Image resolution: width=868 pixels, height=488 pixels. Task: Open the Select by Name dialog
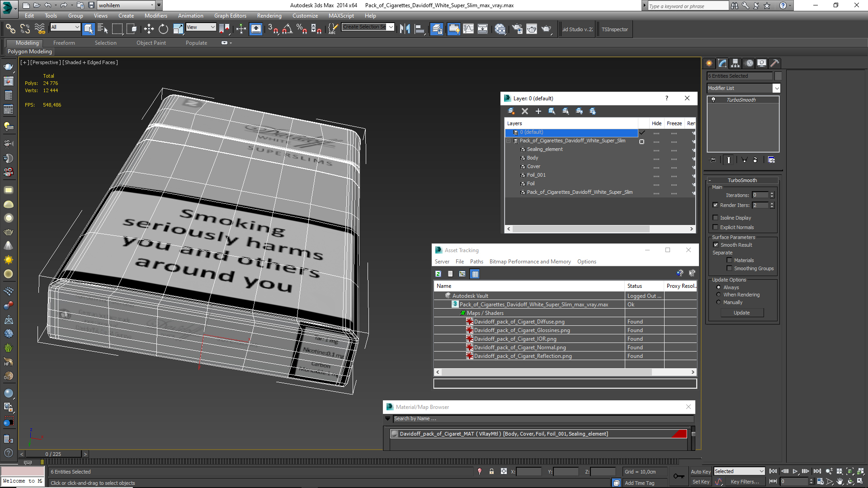103,29
